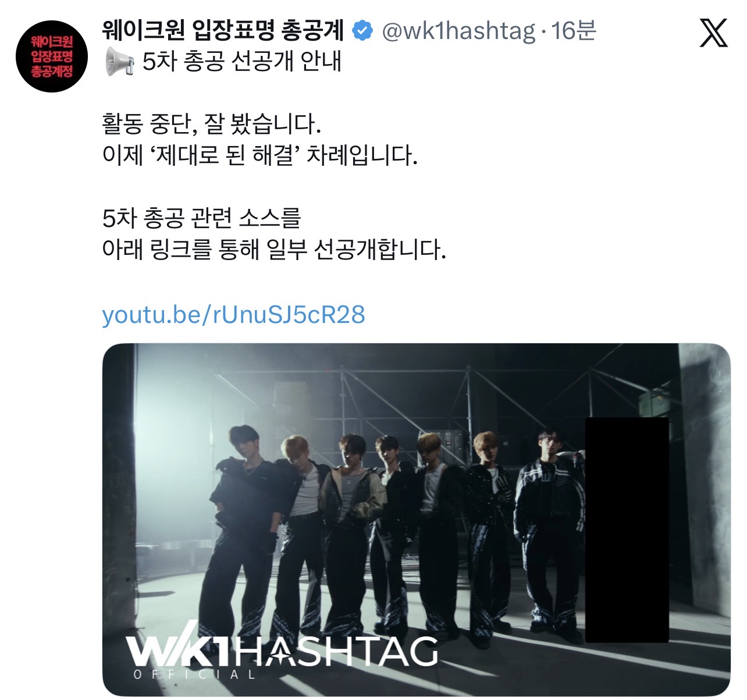The width and height of the screenshot is (747, 700).
Task: Click the 5차 총공 선공개 안내 headline
Action: click(x=241, y=62)
